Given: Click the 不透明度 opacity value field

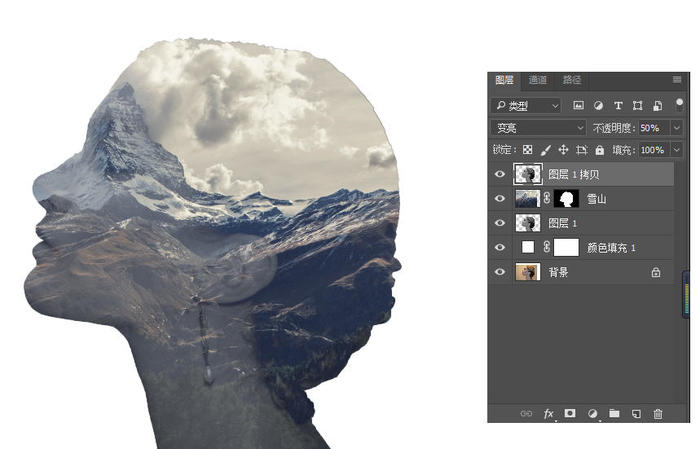Looking at the screenshot, I should (x=653, y=128).
